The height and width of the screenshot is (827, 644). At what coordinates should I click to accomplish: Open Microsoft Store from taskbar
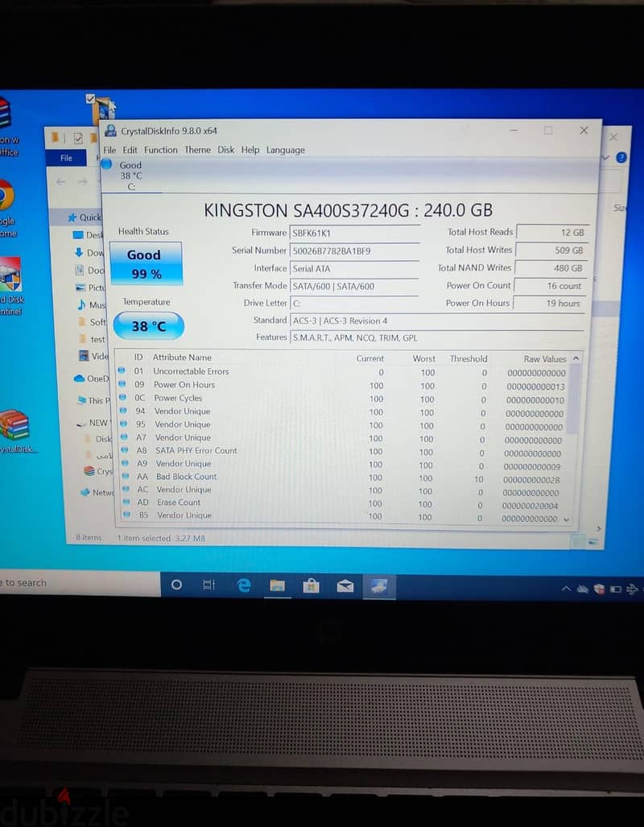click(x=312, y=586)
